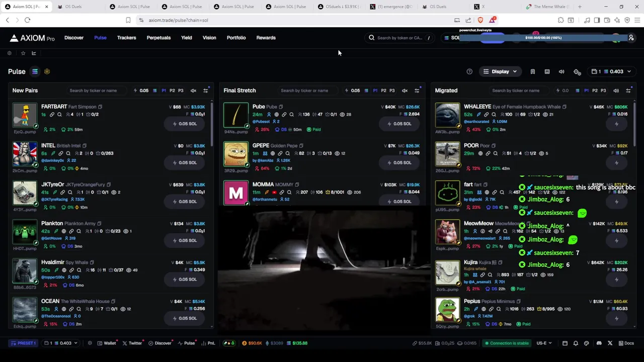Open the Portfolio tab
The image size is (644, 362).
coord(236,38)
